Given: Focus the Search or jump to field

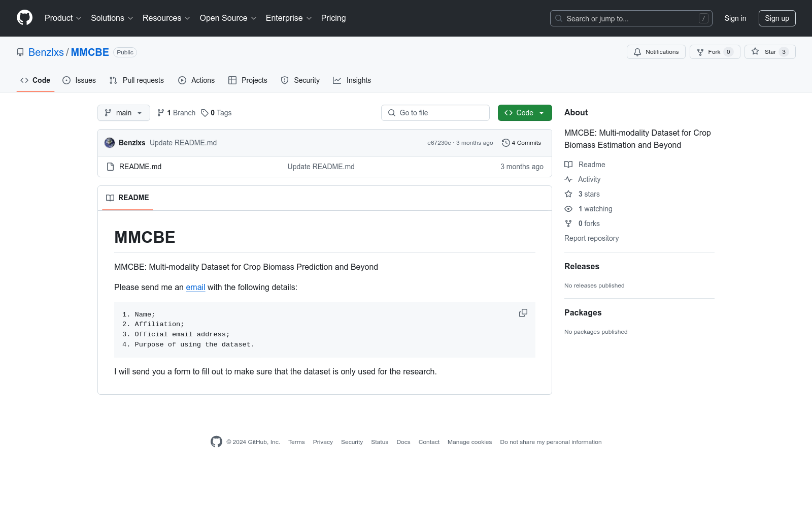Looking at the screenshot, I should pyautogui.click(x=631, y=18).
